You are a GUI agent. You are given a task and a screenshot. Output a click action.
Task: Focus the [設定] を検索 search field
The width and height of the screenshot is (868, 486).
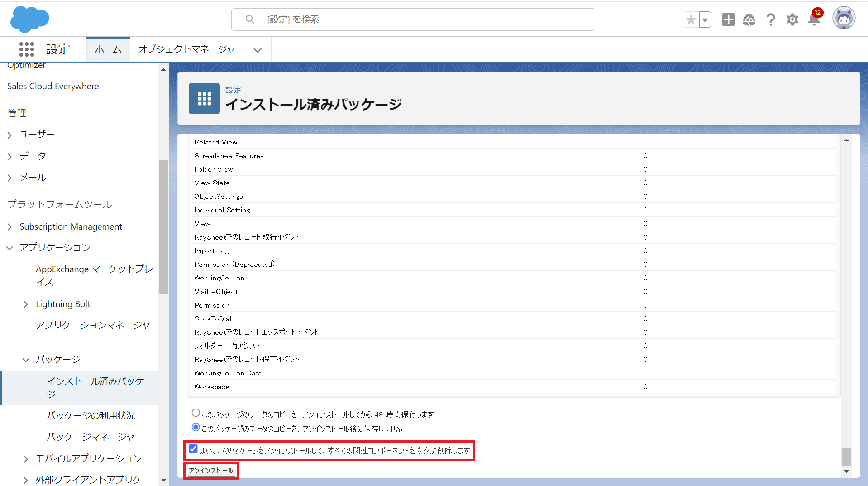[x=413, y=19]
